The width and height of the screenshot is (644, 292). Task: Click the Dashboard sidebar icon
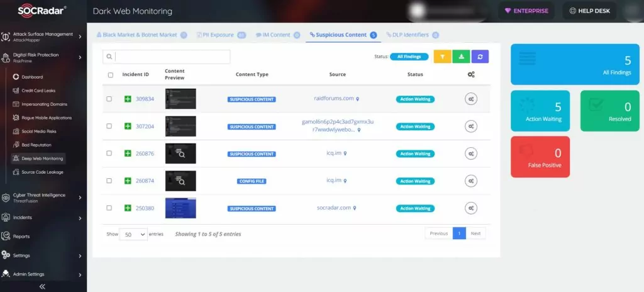click(x=16, y=77)
